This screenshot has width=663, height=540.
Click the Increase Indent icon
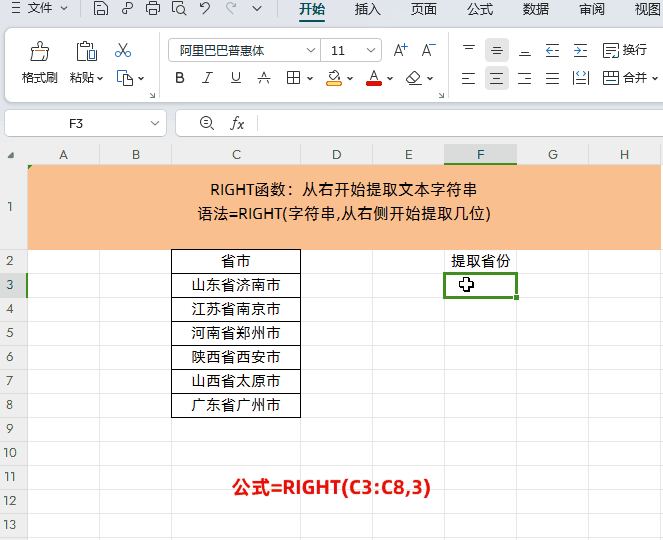pyautogui.click(x=581, y=50)
